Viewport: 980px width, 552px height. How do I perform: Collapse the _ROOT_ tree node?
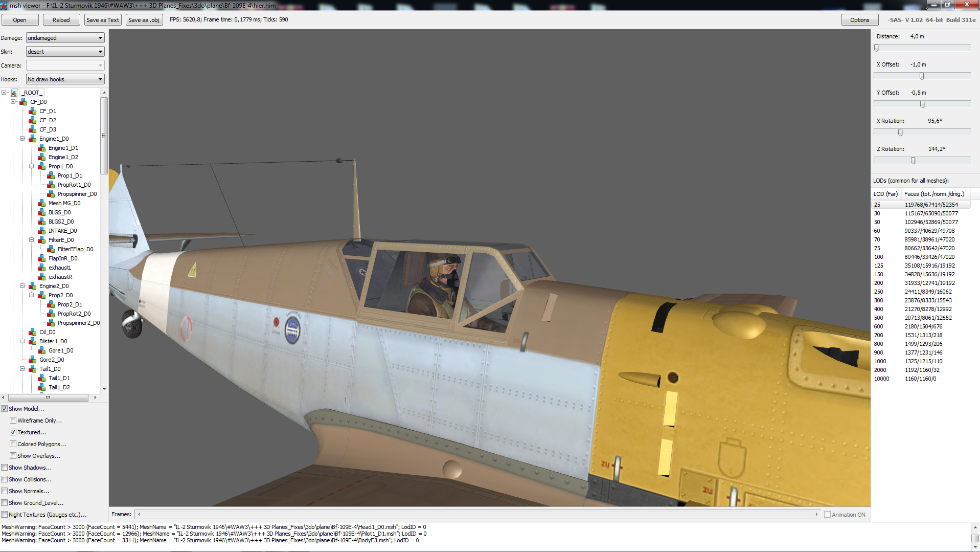tap(4, 93)
